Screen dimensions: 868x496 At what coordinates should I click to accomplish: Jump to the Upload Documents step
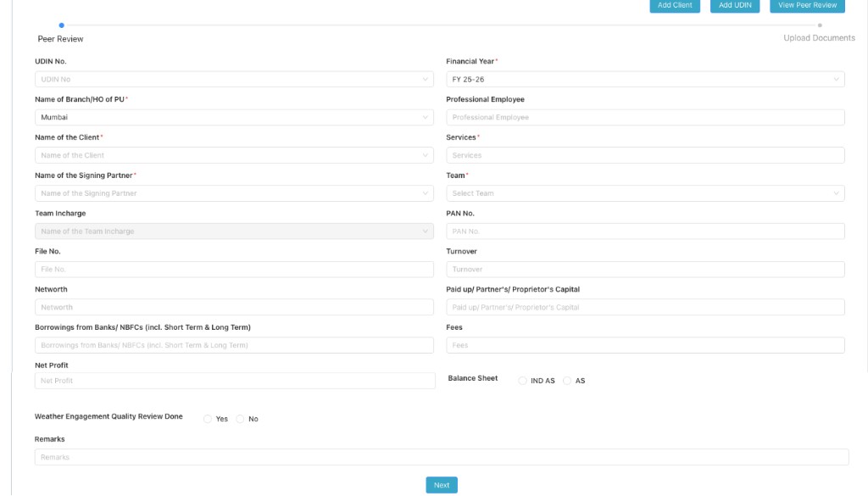820,25
